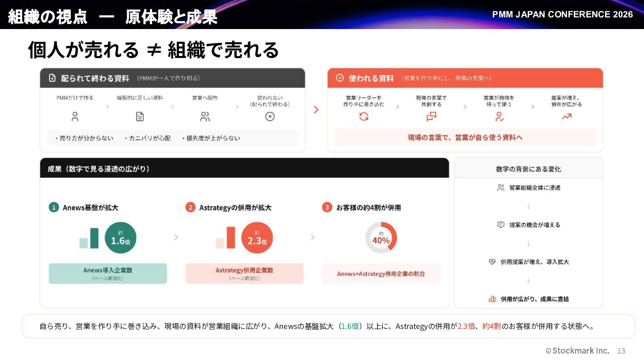The height and width of the screenshot is (362, 644).
Task: Click the green 約1.6倍 circle
Action: tap(121, 238)
